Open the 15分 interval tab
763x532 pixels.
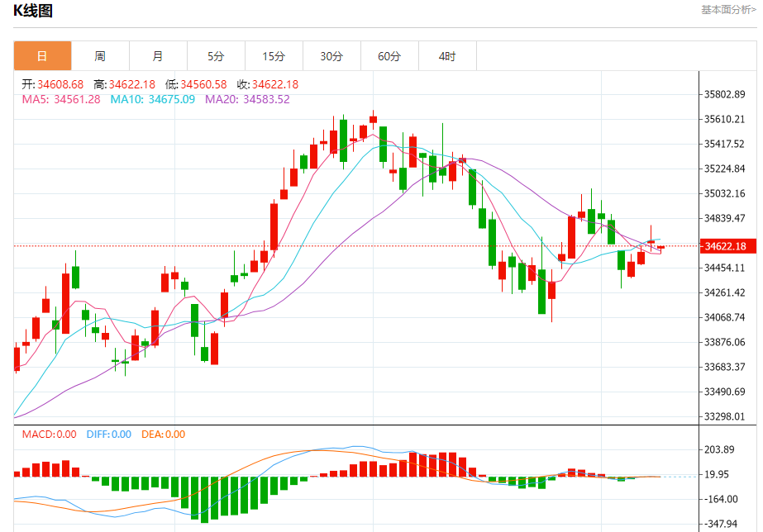click(x=274, y=56)
